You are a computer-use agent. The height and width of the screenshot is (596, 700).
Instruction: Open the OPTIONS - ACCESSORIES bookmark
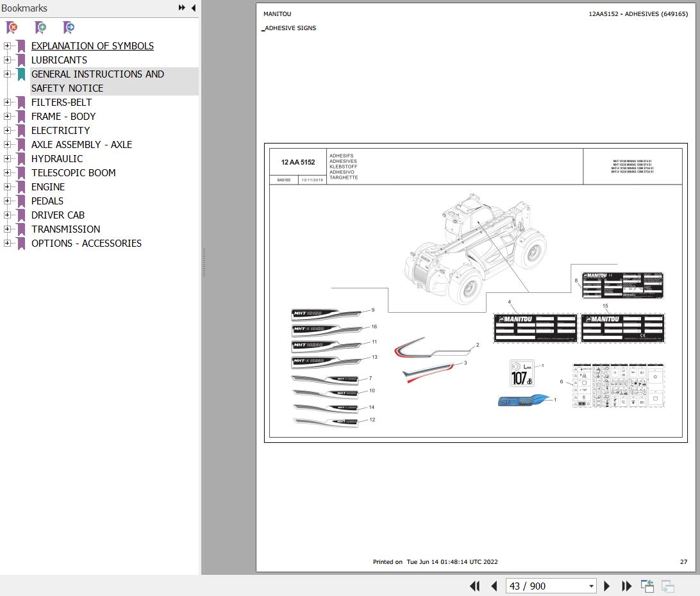(x=86, y=244)
